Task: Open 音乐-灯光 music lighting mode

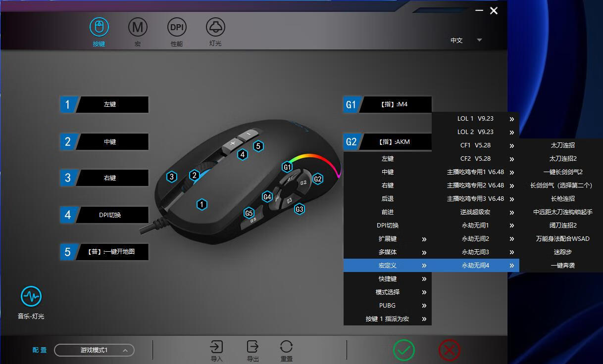Action: pos(31,303)
